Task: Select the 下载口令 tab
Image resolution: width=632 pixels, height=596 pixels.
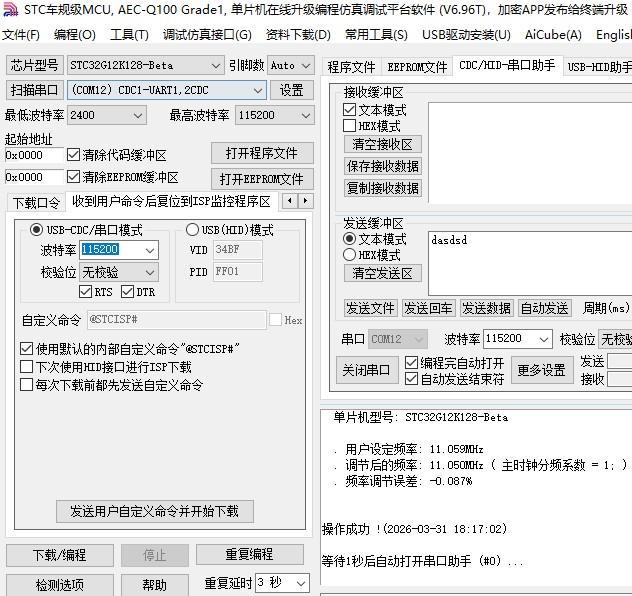Action: point(36,202)
